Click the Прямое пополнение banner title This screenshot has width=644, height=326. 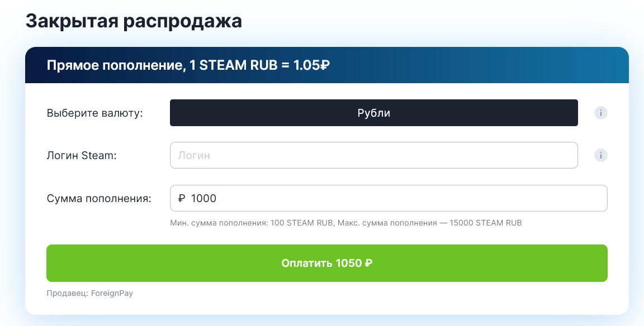[116, 66]
